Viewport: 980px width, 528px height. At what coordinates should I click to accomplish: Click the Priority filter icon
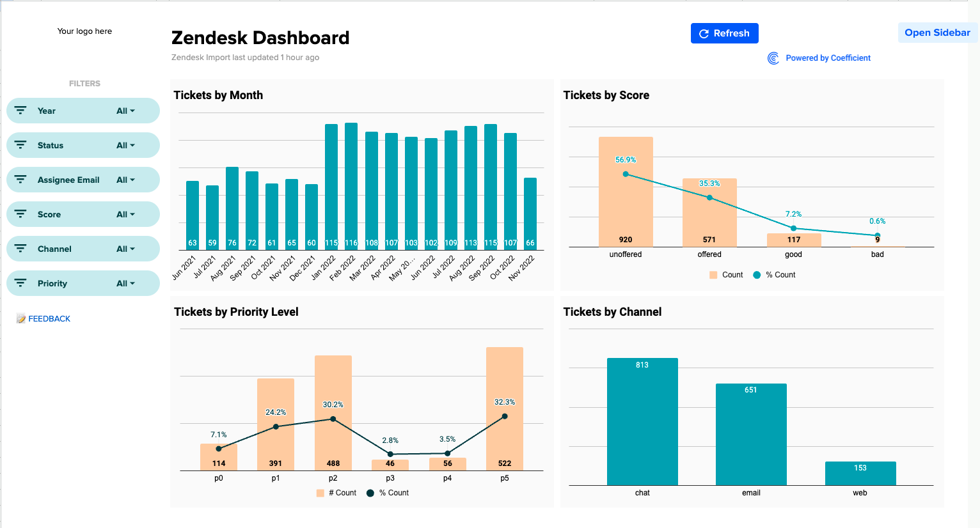pyautogui.click(x=20, y=283)
